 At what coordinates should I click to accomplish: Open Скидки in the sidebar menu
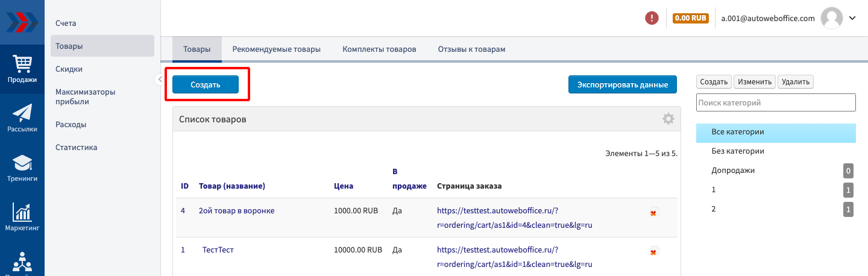coord(69,69)
